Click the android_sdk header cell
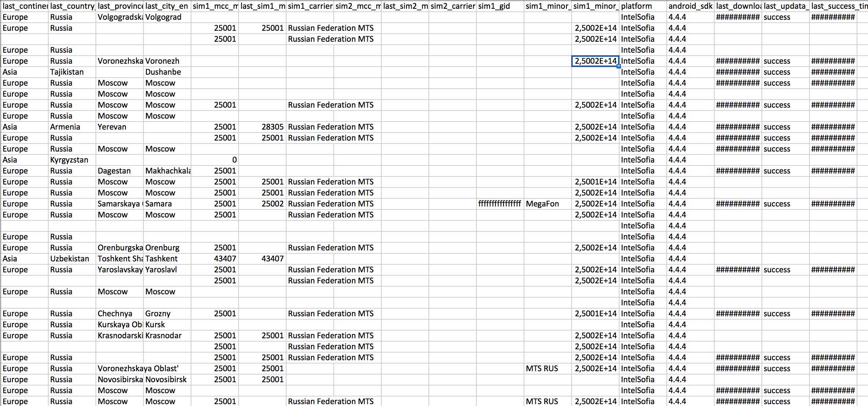Image resolution: width=868 pixels, height=406 pixels. pyautogui.click(x=691, y=6)
